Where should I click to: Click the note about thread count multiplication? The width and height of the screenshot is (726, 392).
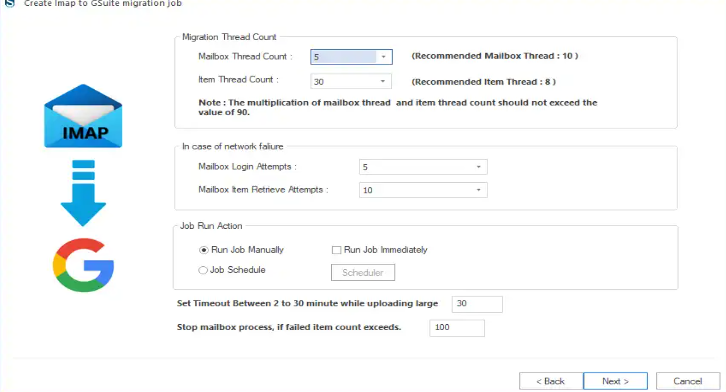(x=398, y=107)
